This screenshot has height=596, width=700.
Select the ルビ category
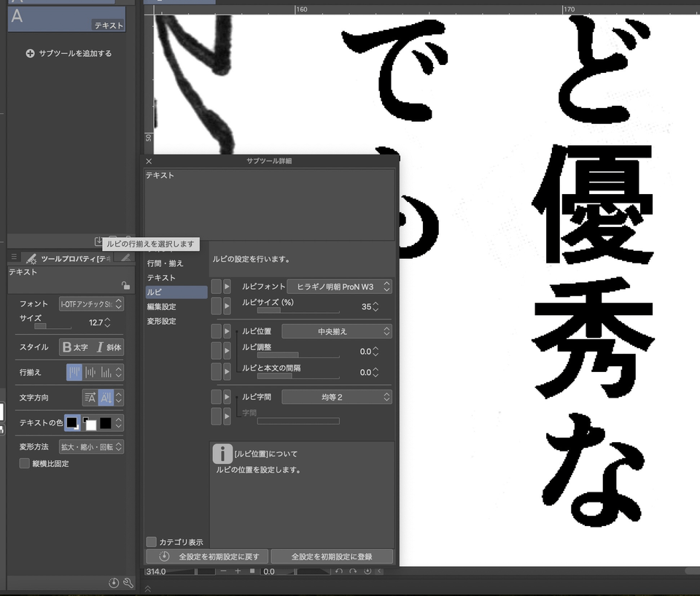click(x=176, y=293)
